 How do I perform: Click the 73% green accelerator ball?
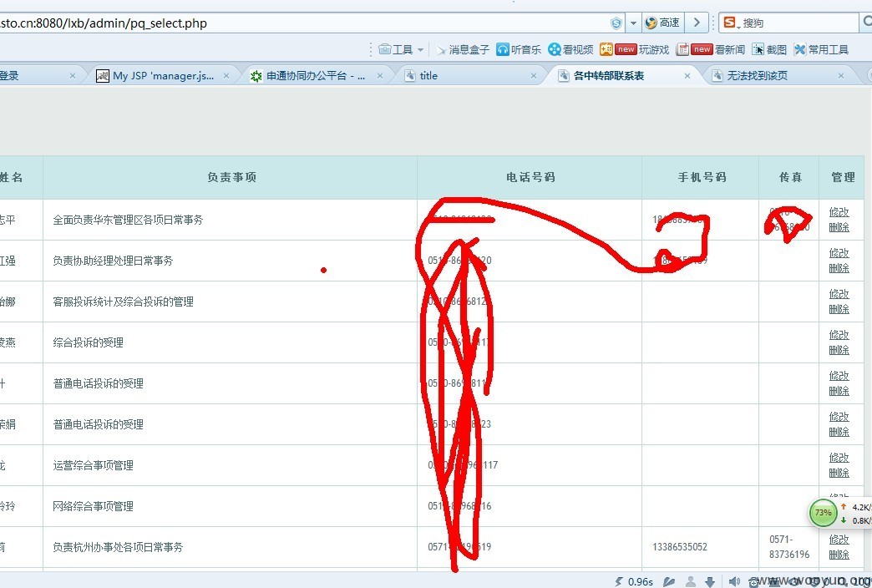(823, 513)
